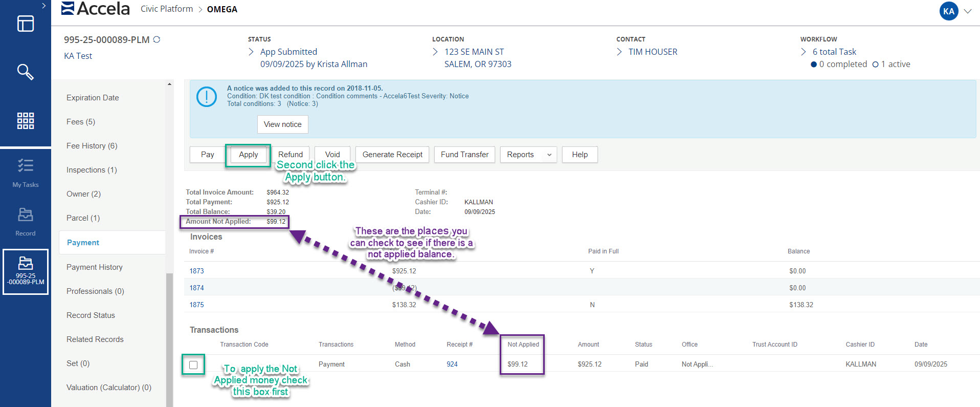Image resolution: width=980 pixels, height=407 pixels.
Task: Click the View notice button
Action: pos(282,124)
